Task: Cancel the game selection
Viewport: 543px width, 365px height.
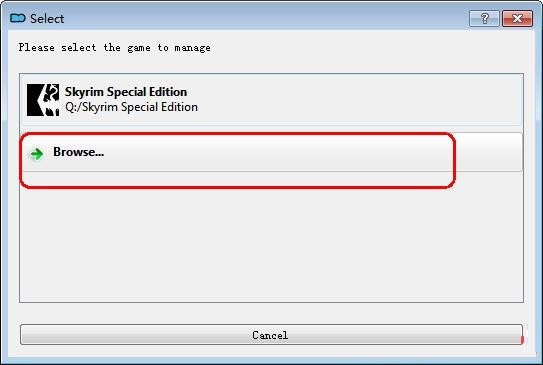Action: [x=271, y=335]
